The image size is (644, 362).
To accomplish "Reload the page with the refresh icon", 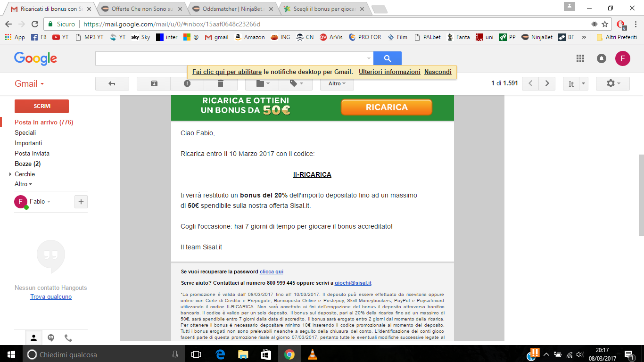I will pyautogui.click(x=34, y=24).
